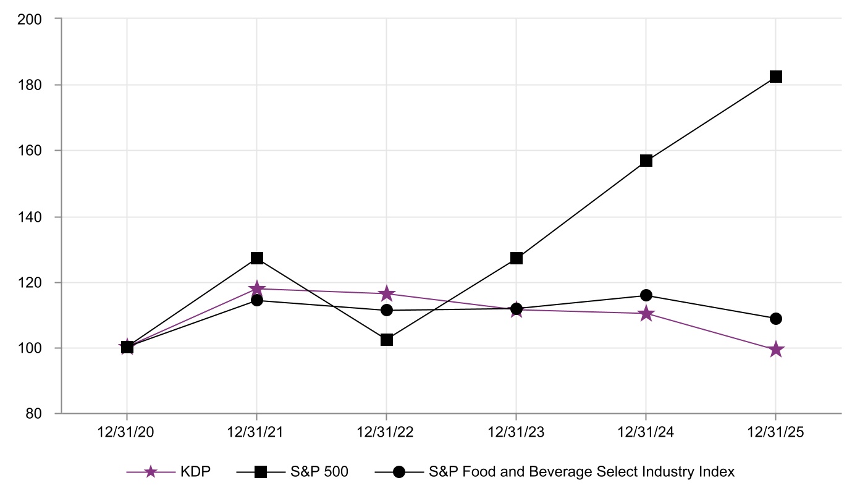Click the 12/31/20 x-axis date label
860x504 pixels.
click(x=127, y=432)
